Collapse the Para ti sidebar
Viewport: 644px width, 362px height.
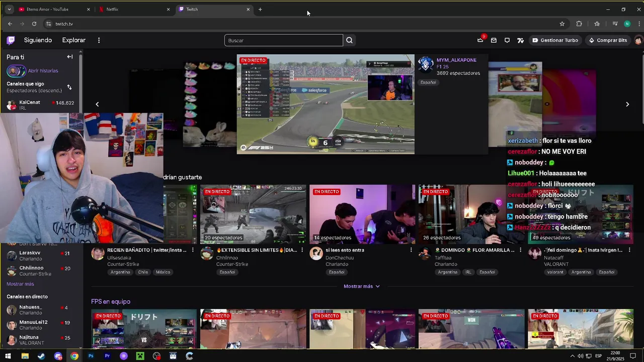pos(70,57)
